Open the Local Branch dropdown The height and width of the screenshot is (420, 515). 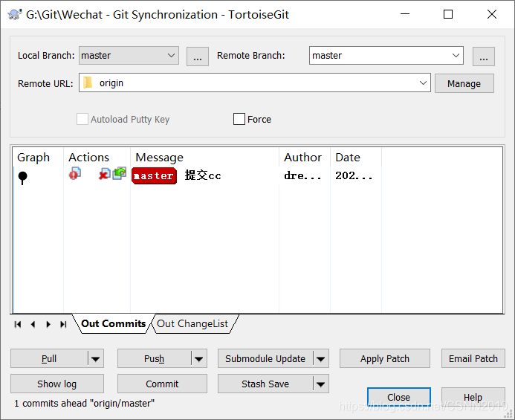click(129, 55)
